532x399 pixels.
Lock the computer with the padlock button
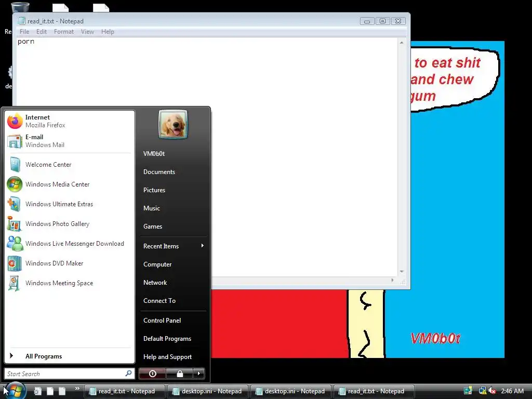[179, 374]
